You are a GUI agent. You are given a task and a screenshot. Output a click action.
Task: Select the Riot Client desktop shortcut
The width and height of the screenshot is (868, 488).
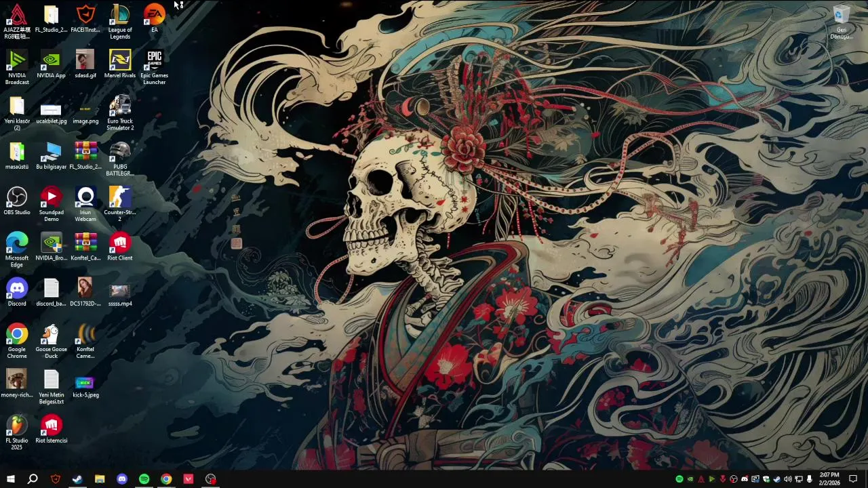120,247
